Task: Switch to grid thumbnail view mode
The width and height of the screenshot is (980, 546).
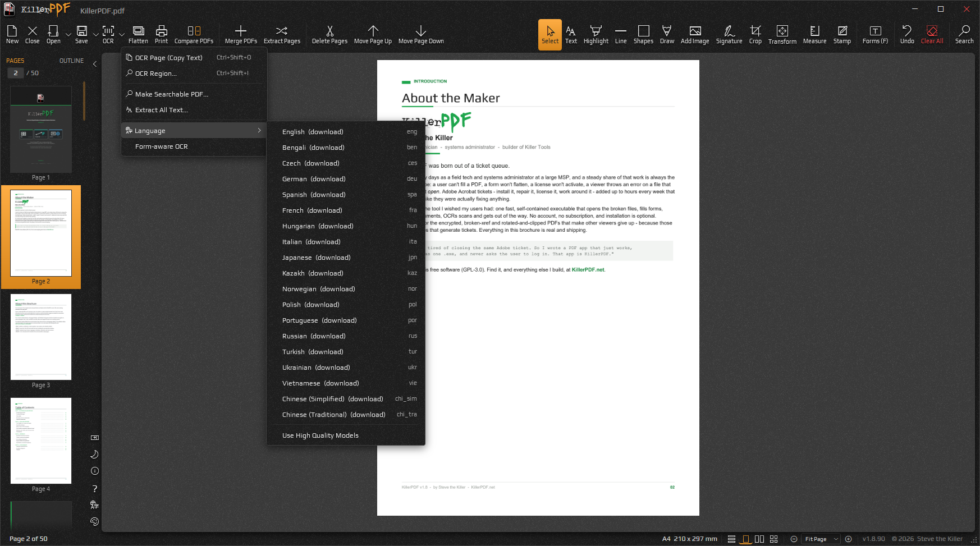Action: pyautogui.click(x=773, y=539)
